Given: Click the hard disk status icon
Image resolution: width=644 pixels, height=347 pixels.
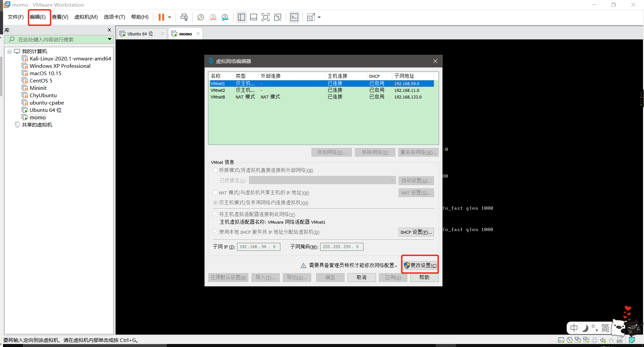Looking at the screenshot, I should 561,340.
